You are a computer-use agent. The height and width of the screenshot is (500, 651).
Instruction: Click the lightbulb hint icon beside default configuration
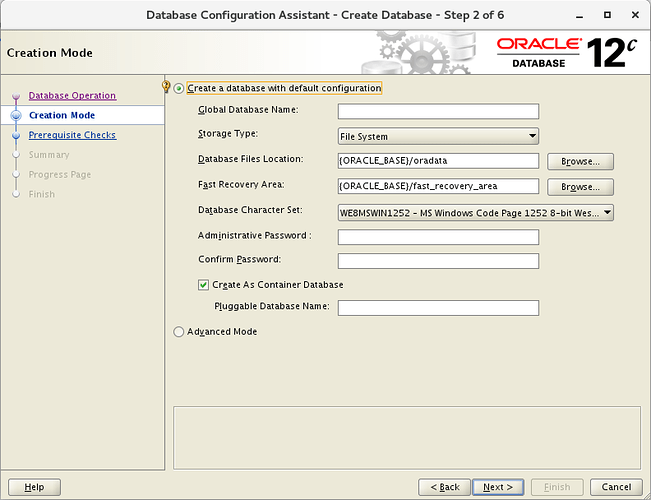(x=166, y=87)
